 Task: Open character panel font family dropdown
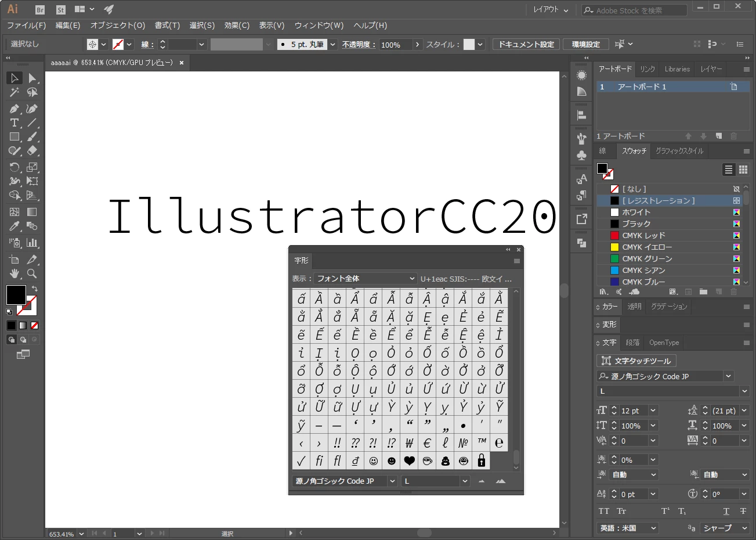click(x=665, y=376)
